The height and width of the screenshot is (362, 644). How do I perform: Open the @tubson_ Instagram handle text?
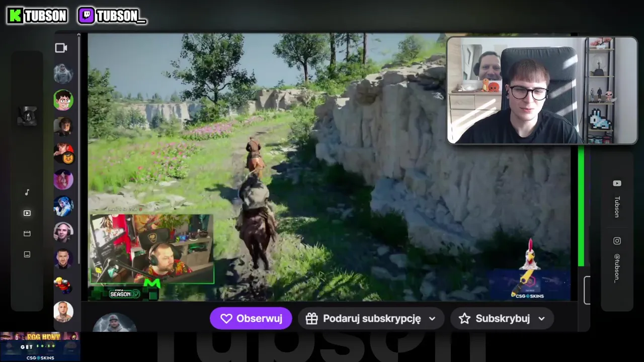click(x=617, y=268)
